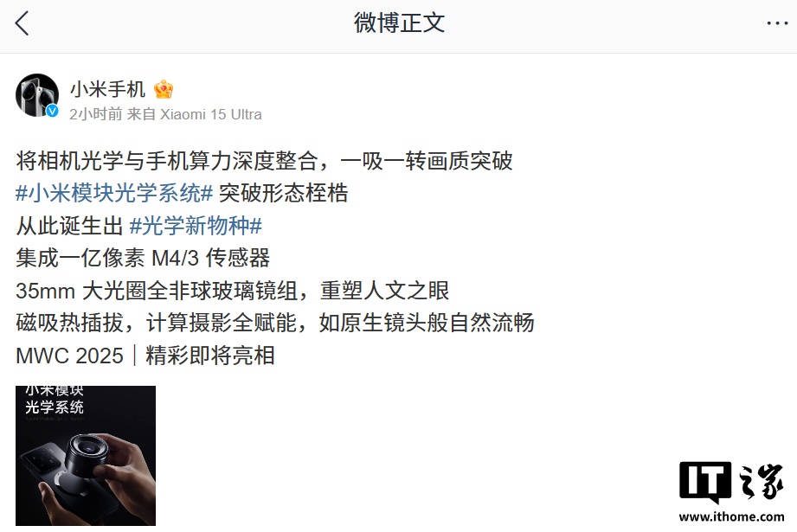Image resolution: width=797 pixels, height=532 pixels.
Task: Click the www.ithome.com watermark text
Action: pos(731,516)
